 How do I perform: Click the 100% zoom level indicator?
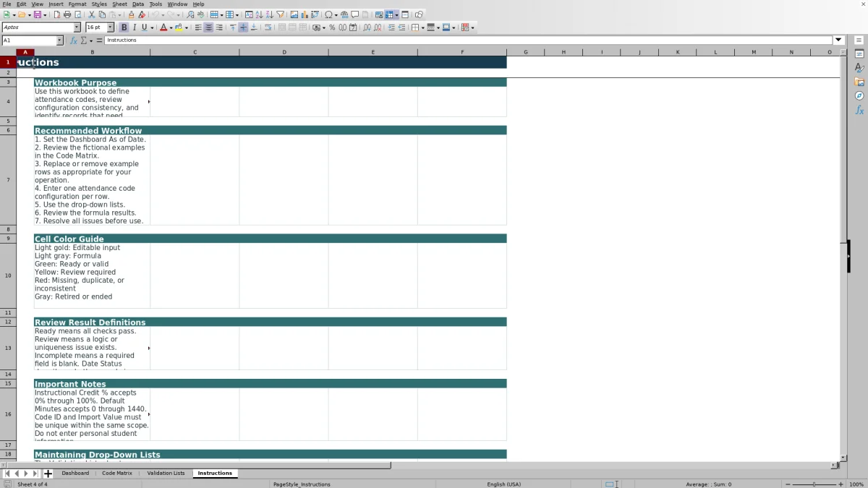point(856,484)
